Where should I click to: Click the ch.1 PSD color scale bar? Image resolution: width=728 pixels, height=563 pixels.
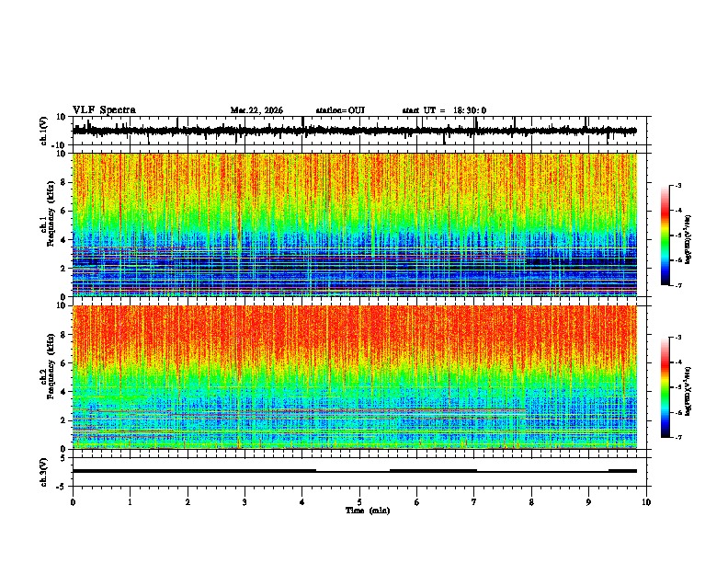point(665,236)
